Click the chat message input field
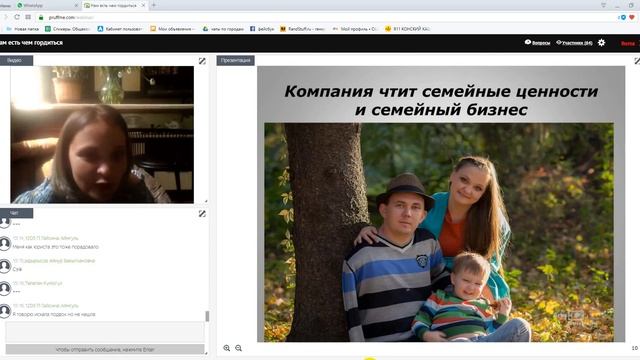The width and height of the screenshot is (640, 360). point(105,332)
